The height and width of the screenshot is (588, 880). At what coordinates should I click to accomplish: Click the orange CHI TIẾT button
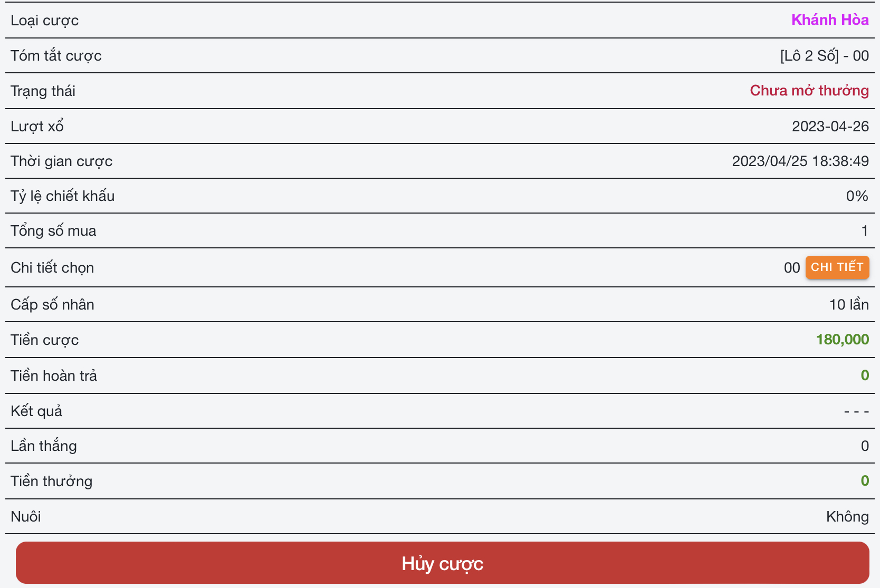coord(837,267)
